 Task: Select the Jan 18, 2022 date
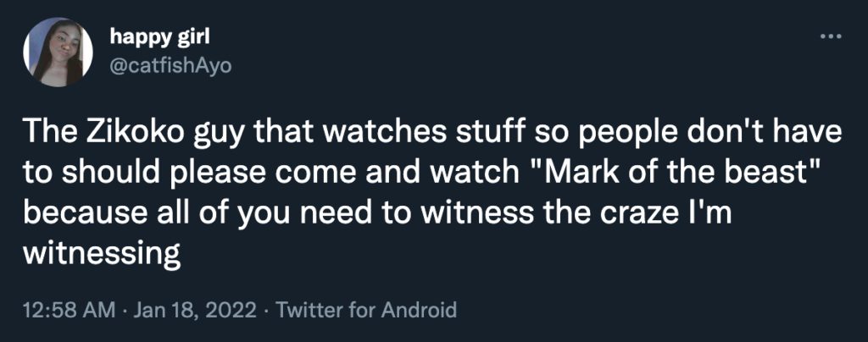tap(196, 310)
